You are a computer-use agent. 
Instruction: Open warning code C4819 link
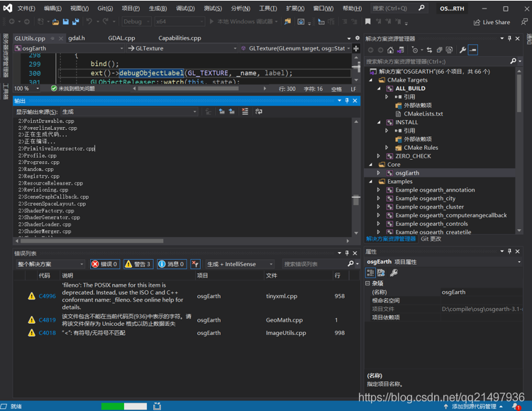click(47, 320)
